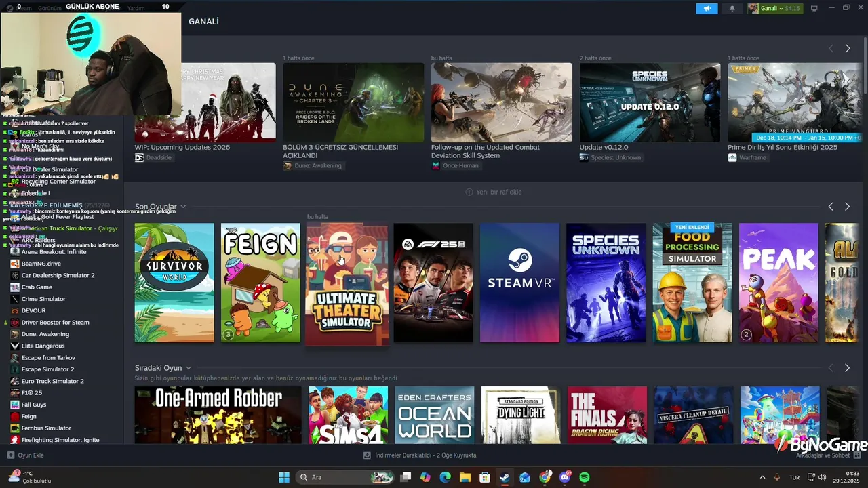This screenshot has width=868, height=488.
Task: Select the Survivor World game cover
Action: point(174,283)
